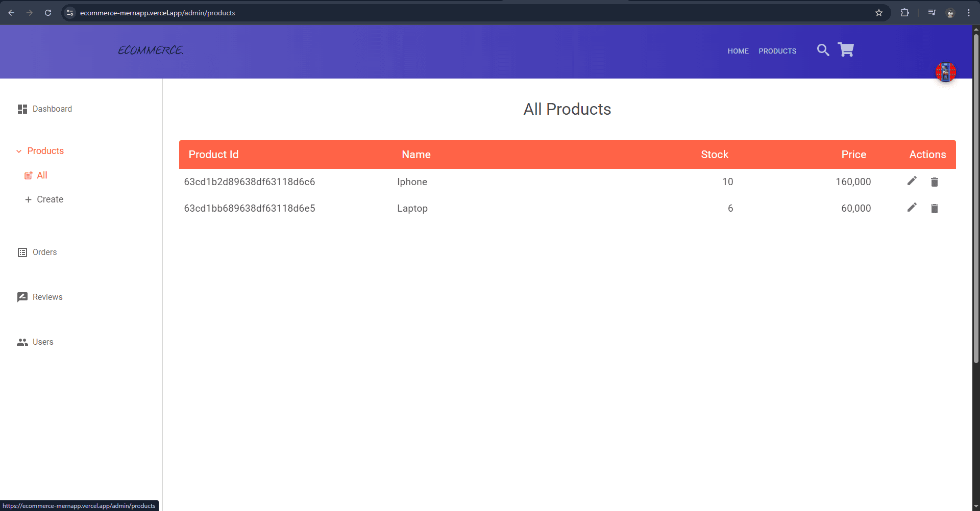Click the delete trash icon for Iphone row
The width and height of the screenshot is (980, 511).
tap(934, 182)
